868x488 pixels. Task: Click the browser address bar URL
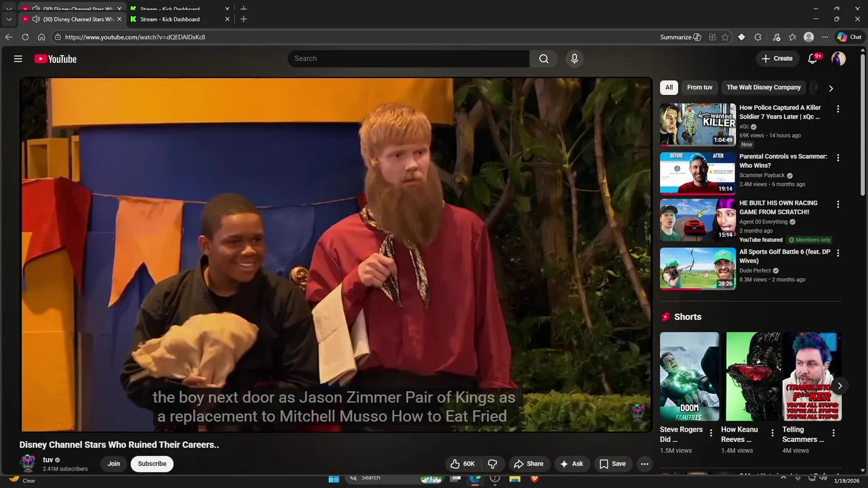[135, 37]
